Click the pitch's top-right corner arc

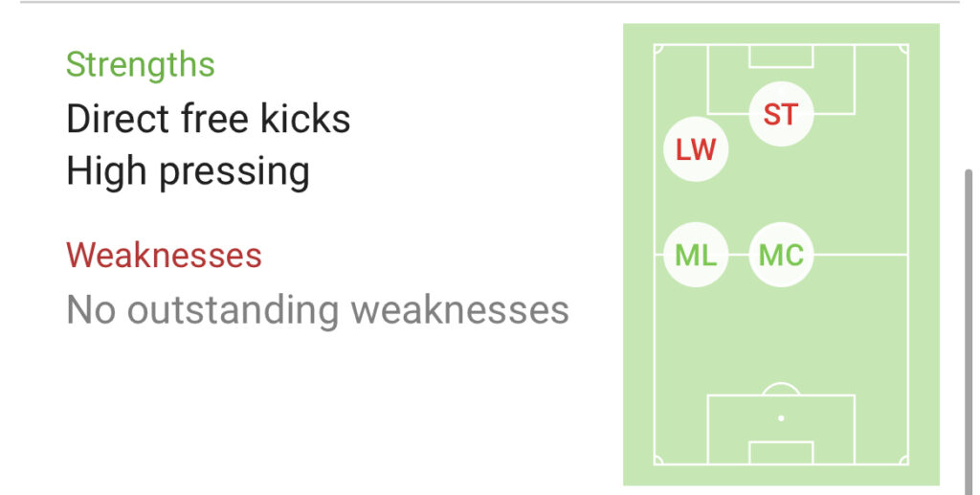tap(904, 48)
